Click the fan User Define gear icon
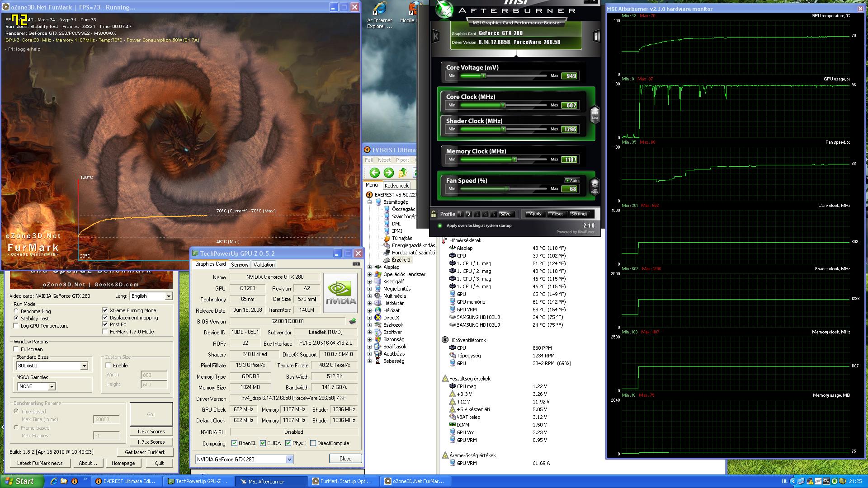Screen dimensions: 868x488 [595, 186]
